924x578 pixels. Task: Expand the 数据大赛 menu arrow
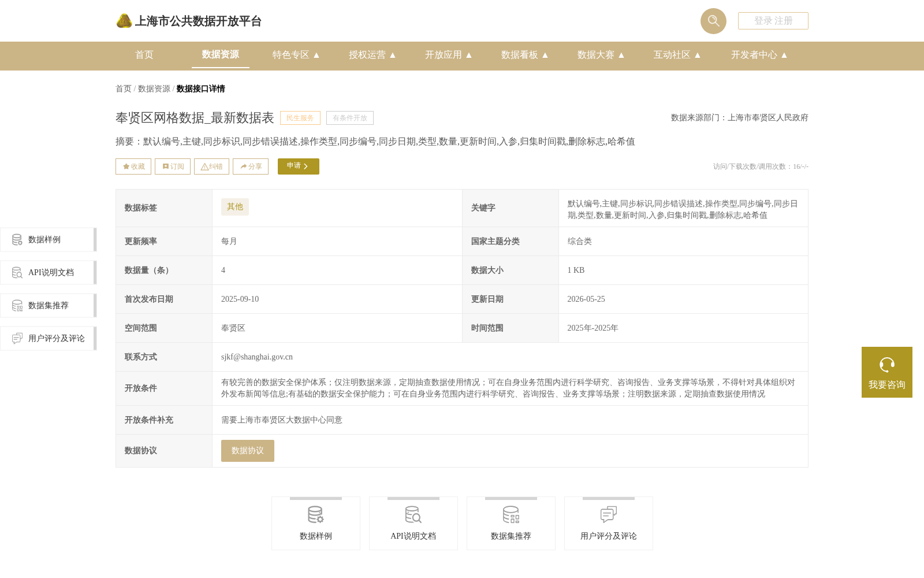coord(621,55)
